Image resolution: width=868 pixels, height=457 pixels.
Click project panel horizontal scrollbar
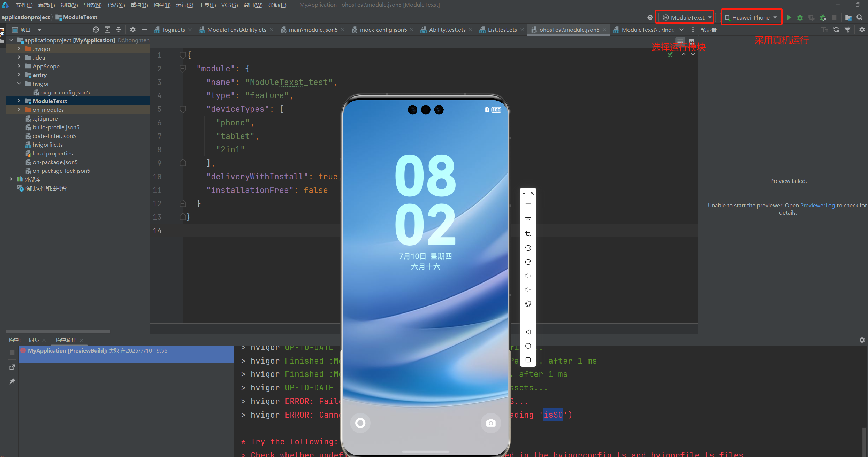(x=58, y=332)
